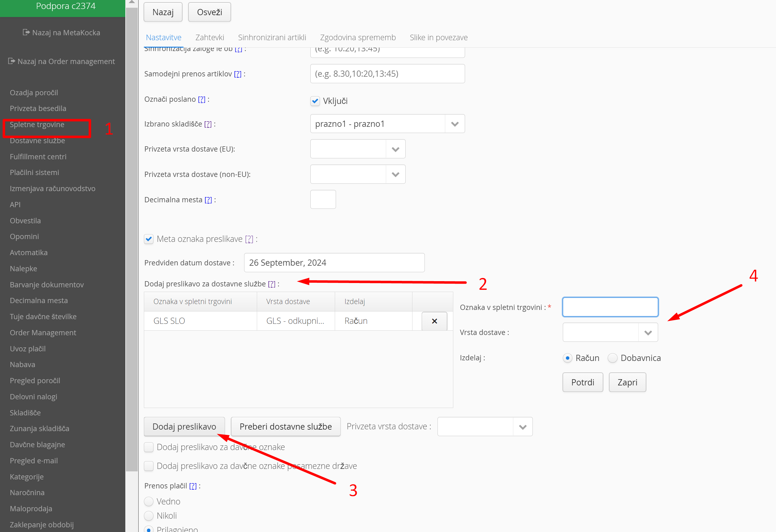Expand the Vrsta dostave dropdown
The image size is (776, 532).
(648, 332)
